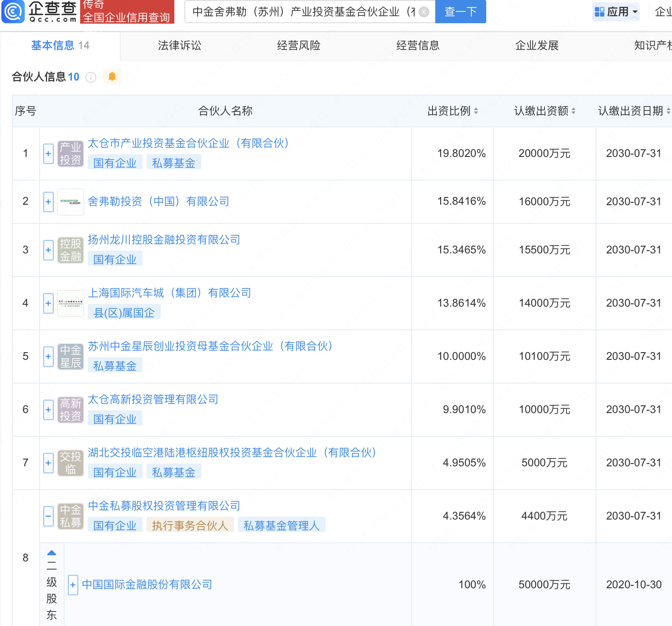This screenshot has width=672, height=626.
Task: Click the orange bell alert icon
Action: (x=112, y=76)
